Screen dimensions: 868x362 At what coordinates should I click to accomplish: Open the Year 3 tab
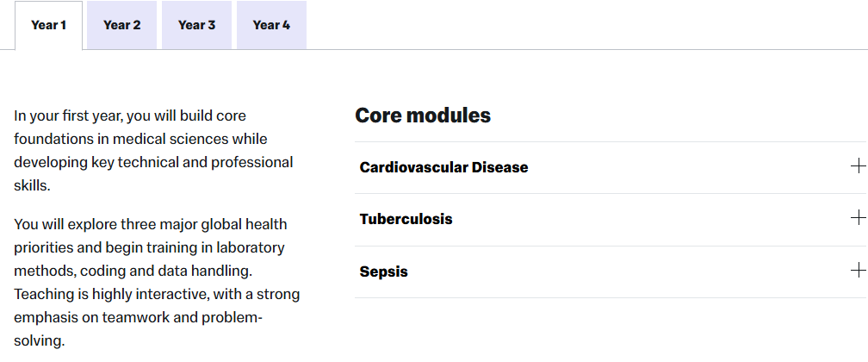click(x=196, y=25)
